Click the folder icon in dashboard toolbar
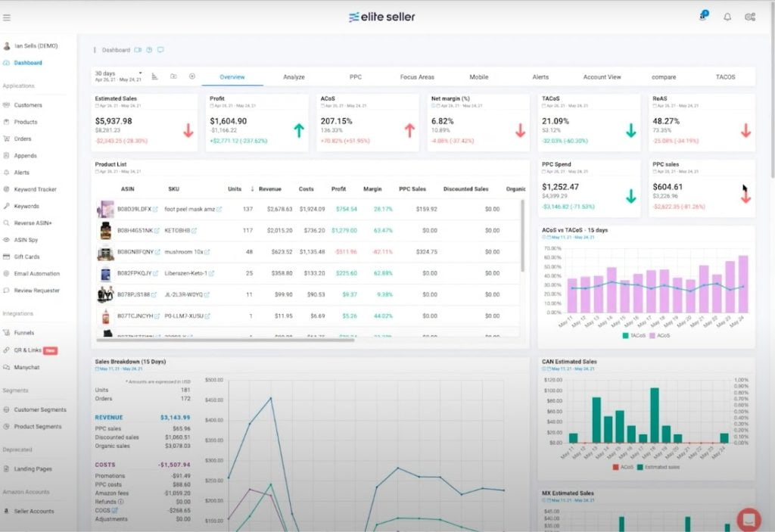This screenshot has width=775, height=532. click(173, 76)
